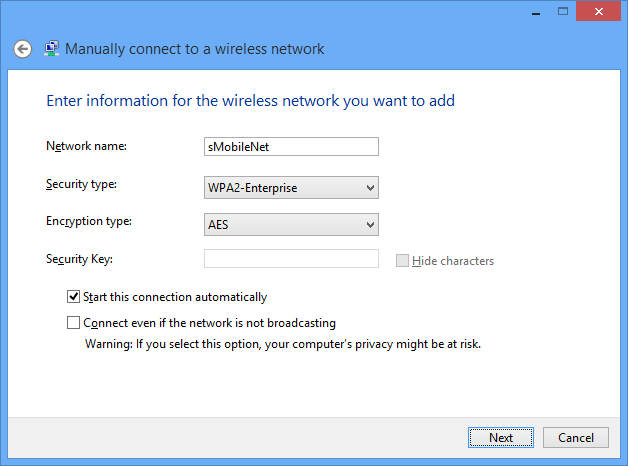This screenshot has width=628, height=466.
Task: Expand the Encryption type AES dropdown
Action: coord(291,224)
